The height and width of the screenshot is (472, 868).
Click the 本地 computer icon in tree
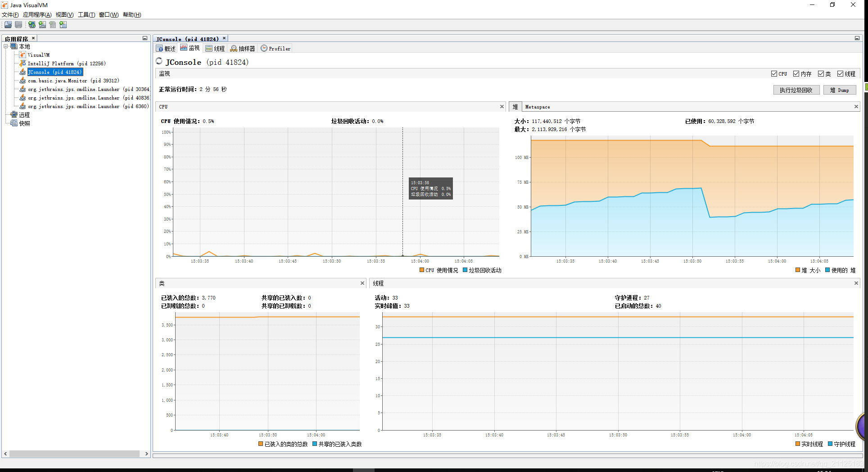pyautogui.click(x=14, y=46)
